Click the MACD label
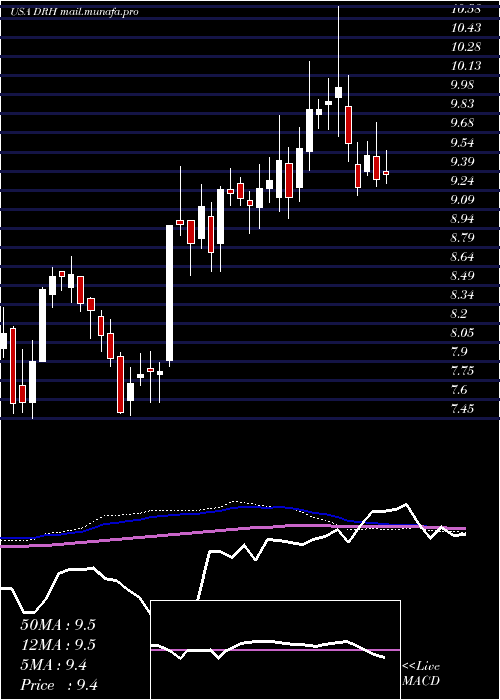 421,681
